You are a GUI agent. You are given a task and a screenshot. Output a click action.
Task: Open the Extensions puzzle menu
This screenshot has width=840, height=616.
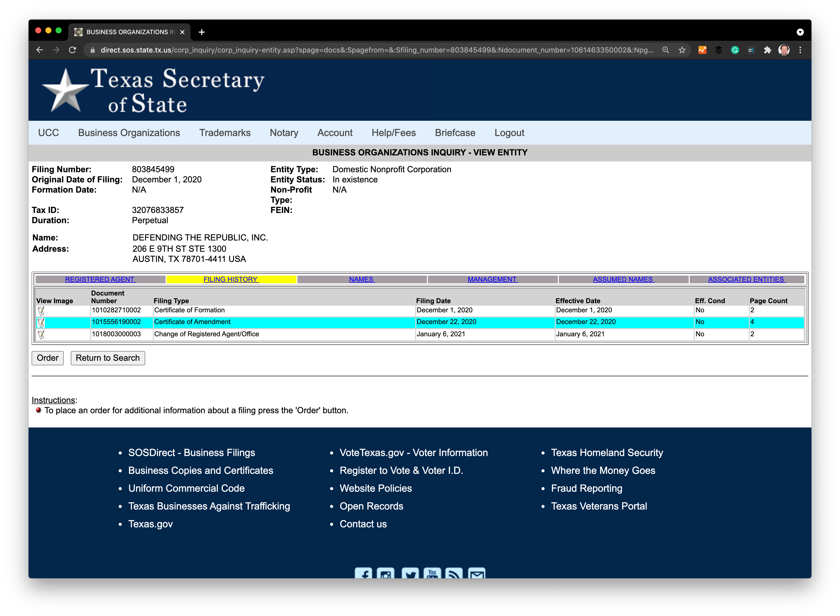[x=767, y=50]
